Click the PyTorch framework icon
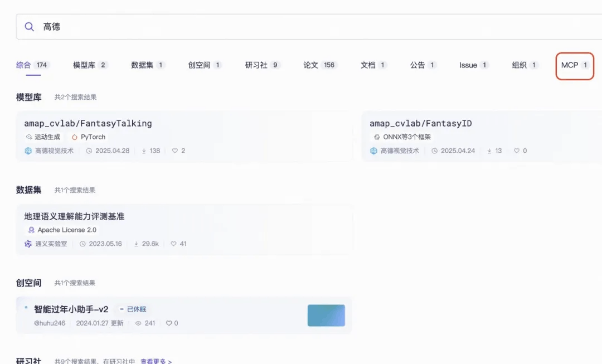 pos(75,137)
